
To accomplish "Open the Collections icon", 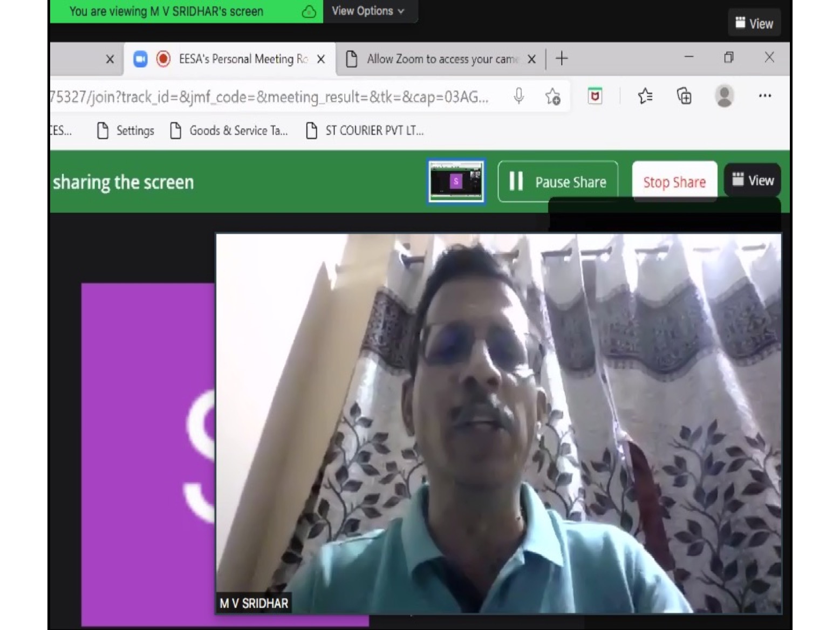I will (684, 97).
